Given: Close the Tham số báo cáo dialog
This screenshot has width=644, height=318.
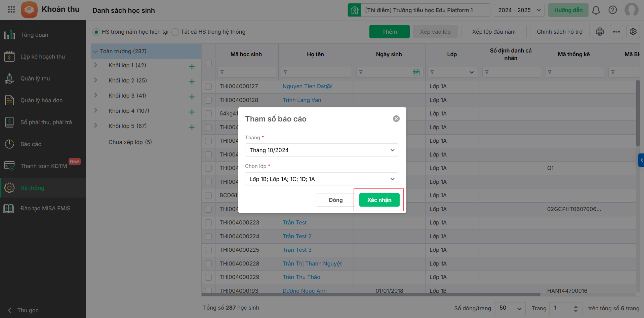Looking at the screenshot, I should (396, 118).
